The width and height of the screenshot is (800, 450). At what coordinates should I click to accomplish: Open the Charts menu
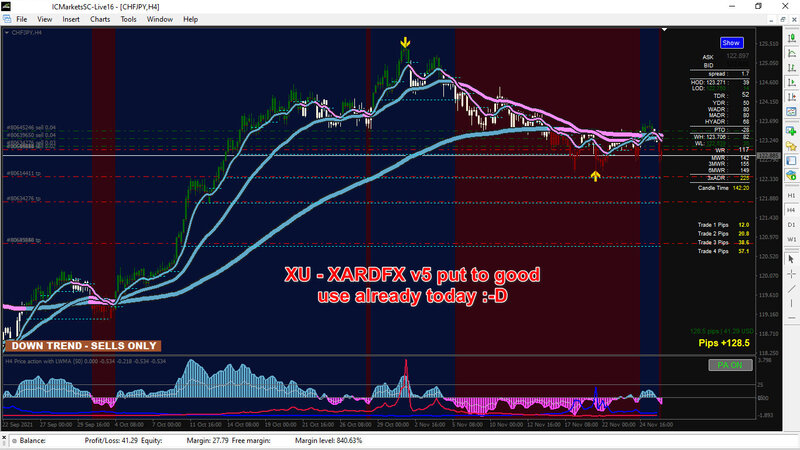100,19
